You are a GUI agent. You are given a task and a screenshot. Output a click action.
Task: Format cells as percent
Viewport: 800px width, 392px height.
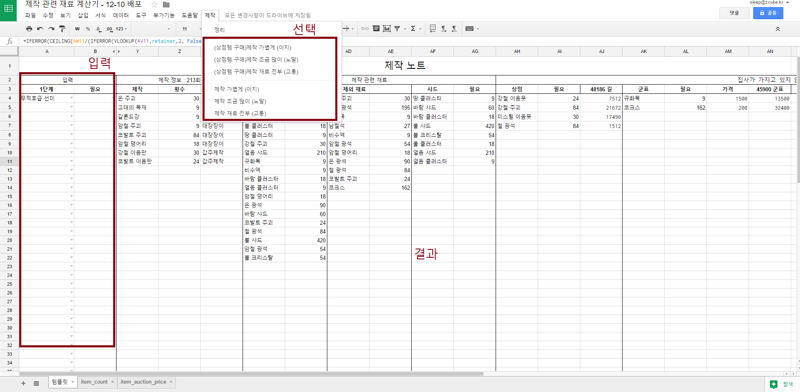pyautogui.click(x=88, y=29)
